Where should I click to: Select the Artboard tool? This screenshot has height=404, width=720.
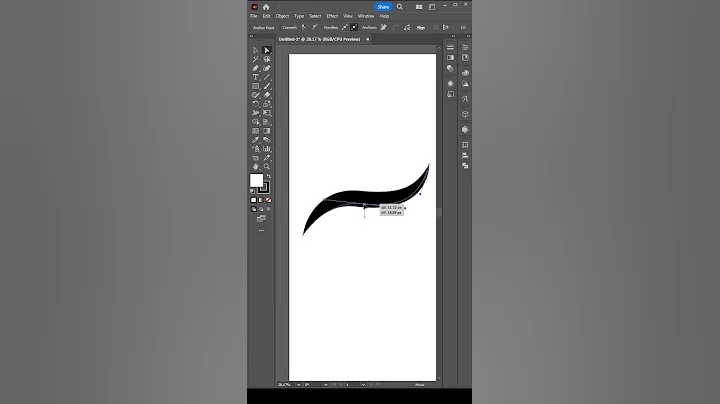(256, 158)
